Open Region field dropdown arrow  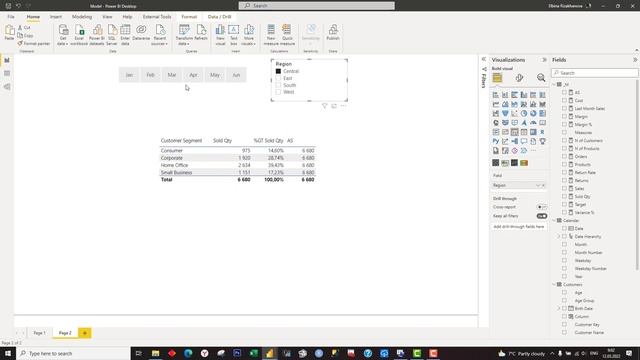point(538,185)
